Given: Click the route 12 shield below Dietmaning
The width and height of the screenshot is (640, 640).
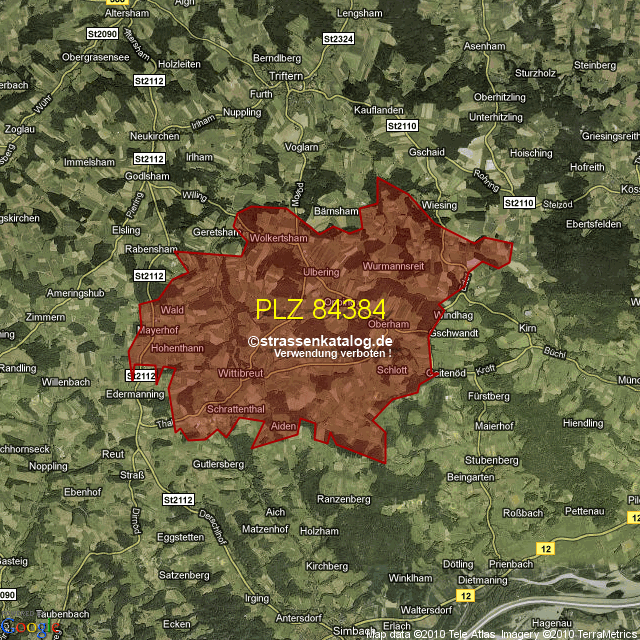Looking at the screenshot, I should pos(467,595).
